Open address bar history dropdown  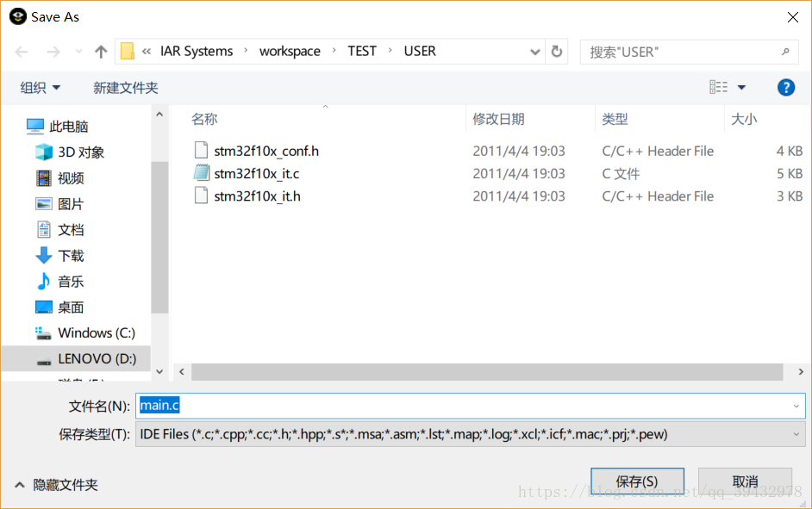coord(535,52)
